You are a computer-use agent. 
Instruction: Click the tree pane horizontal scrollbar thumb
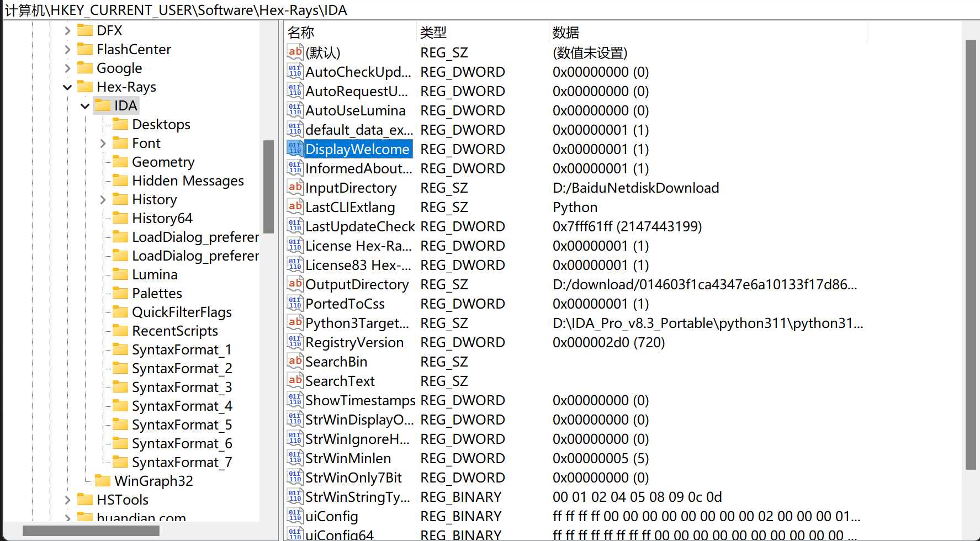[x=91, y=531]
